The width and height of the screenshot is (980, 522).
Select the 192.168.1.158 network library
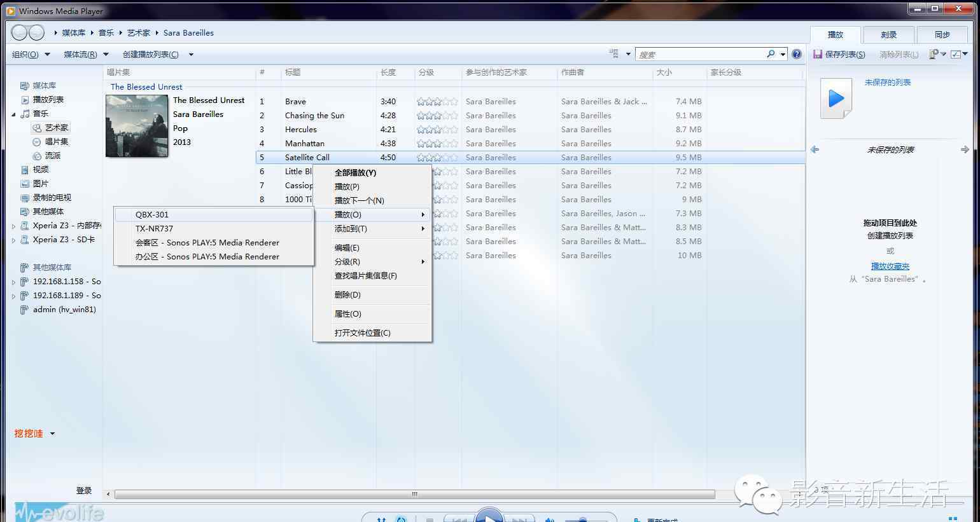pyautogui.click(x=60, y=281)
